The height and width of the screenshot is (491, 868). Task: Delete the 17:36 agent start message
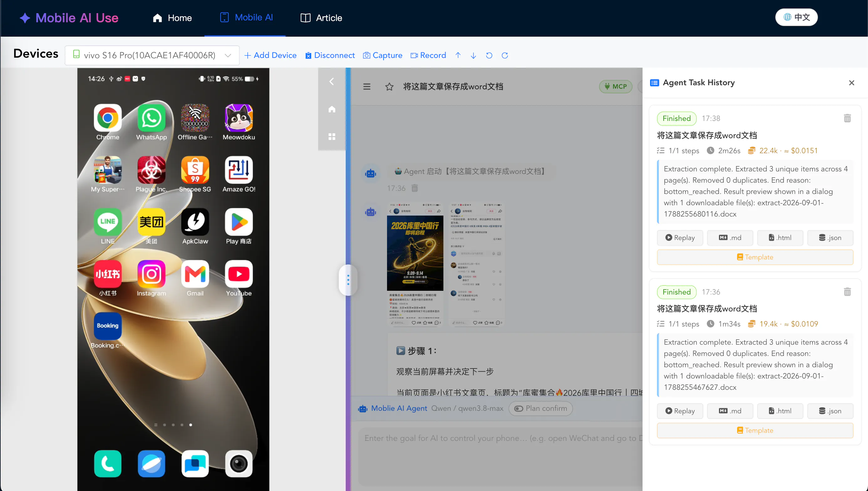pos(415,188)
